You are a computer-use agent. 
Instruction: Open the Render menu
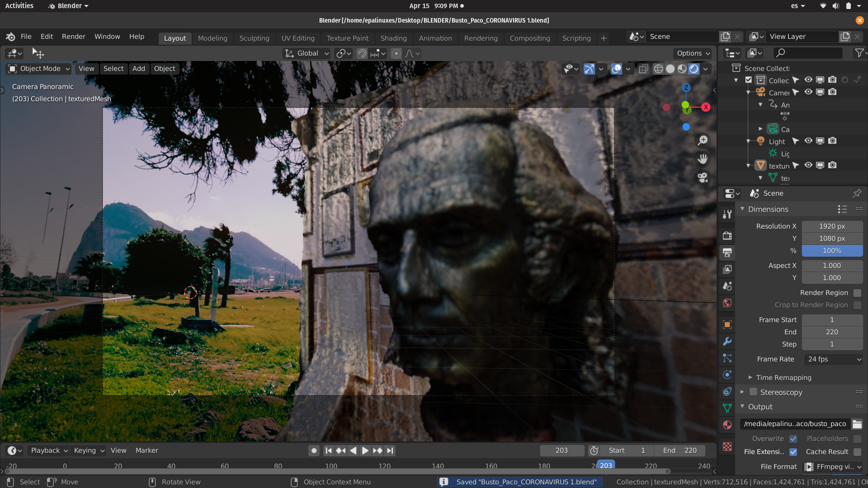point(73,37)
